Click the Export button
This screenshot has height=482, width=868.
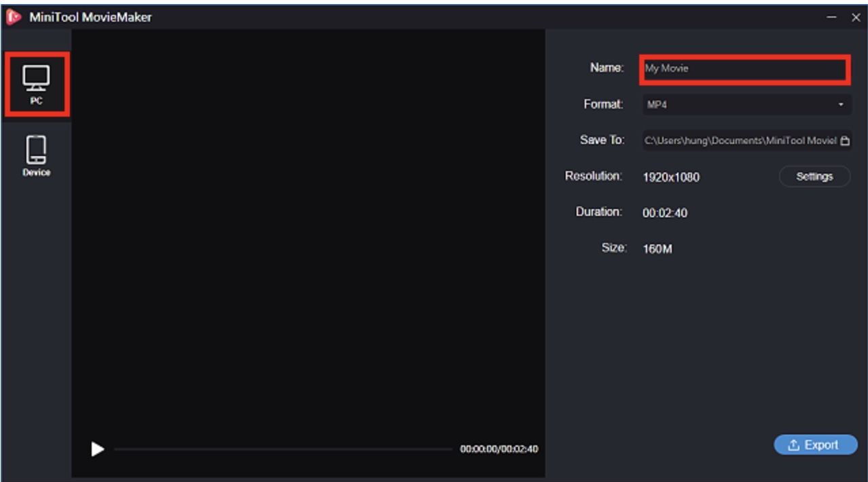(815, 445)
